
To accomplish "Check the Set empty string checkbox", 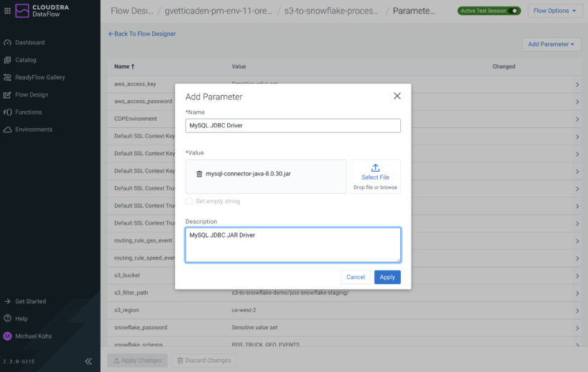I will pos(189,201).
